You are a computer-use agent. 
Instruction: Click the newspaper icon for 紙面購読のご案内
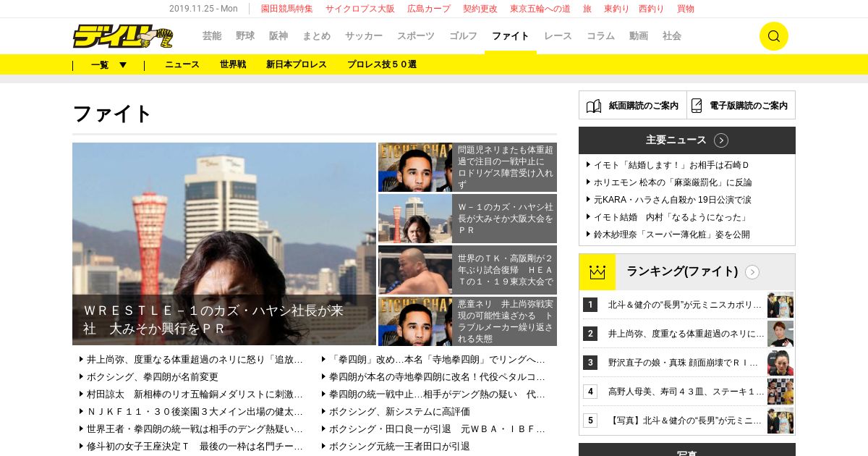pyautogui.click(x=594, y=106)
